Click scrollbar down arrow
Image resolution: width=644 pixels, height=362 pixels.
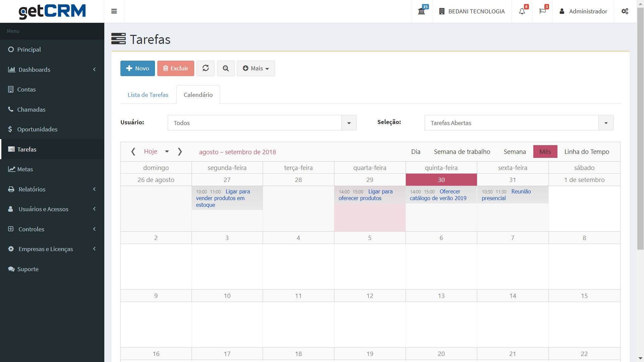coord(640,359)
